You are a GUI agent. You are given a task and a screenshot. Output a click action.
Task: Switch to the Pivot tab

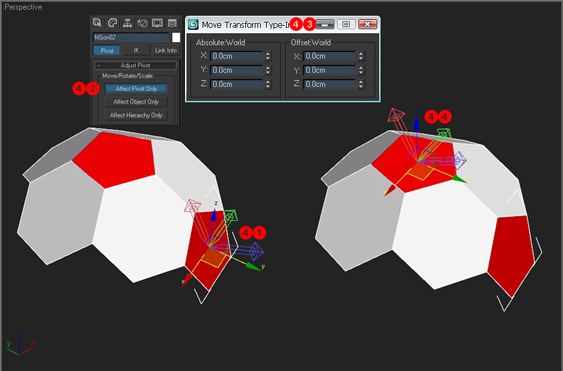point(107,51)
